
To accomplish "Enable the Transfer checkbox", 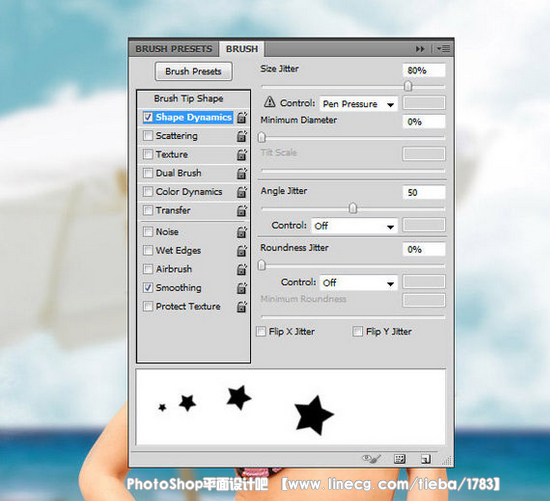I will pyautogui.click(x=148, y=210).
